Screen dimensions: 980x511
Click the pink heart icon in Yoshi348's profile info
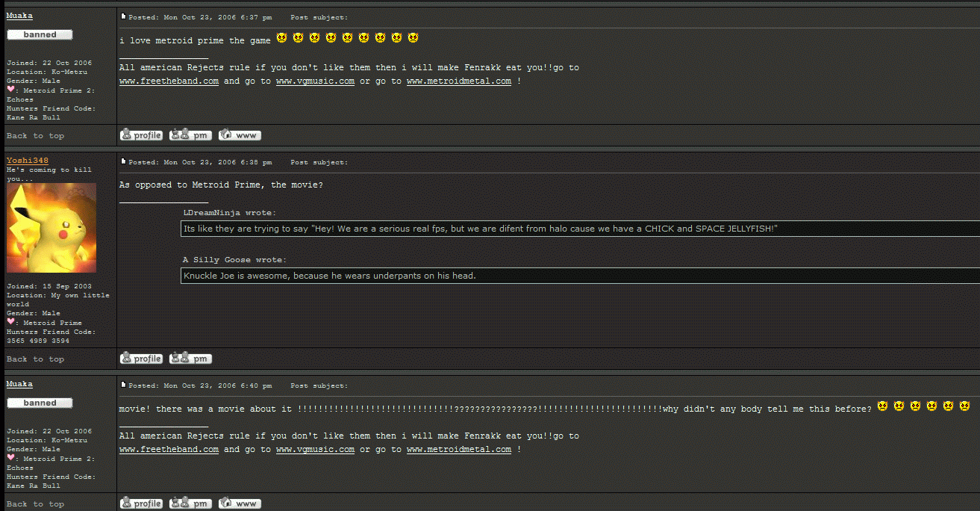click(10, 322)
